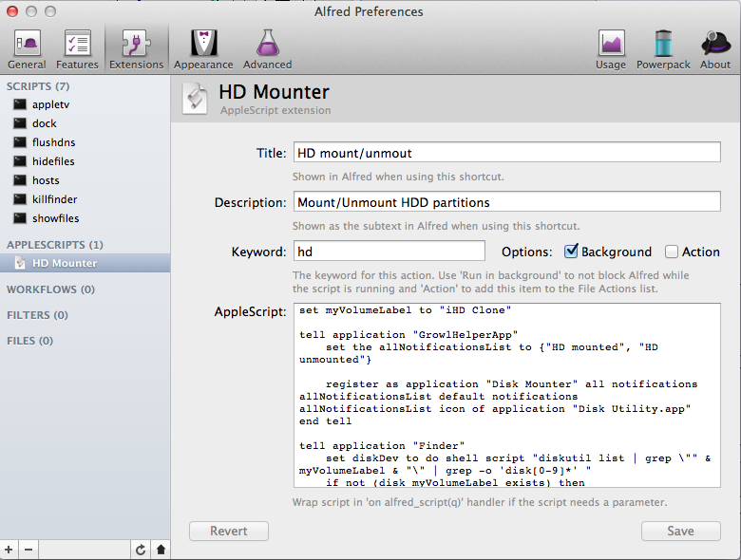Enable the Action option checkbox
The width and height of the screenshot is (741, 560).
(671, 252)
